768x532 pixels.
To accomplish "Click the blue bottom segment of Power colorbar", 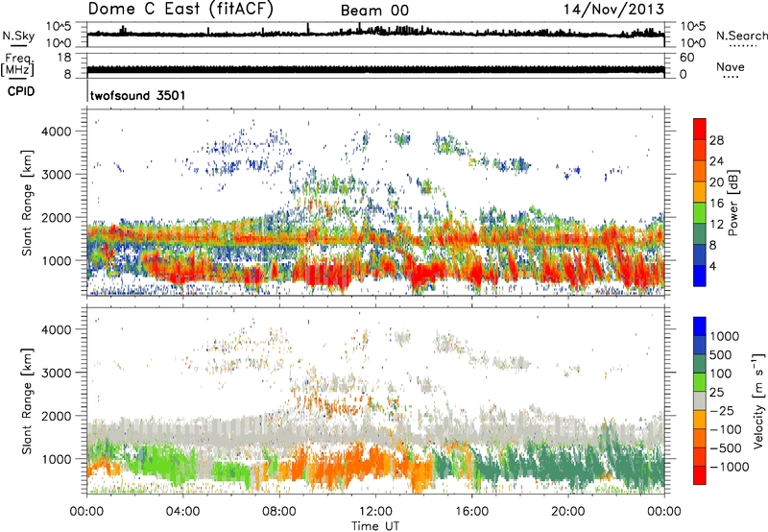I will tap(700, 276).
